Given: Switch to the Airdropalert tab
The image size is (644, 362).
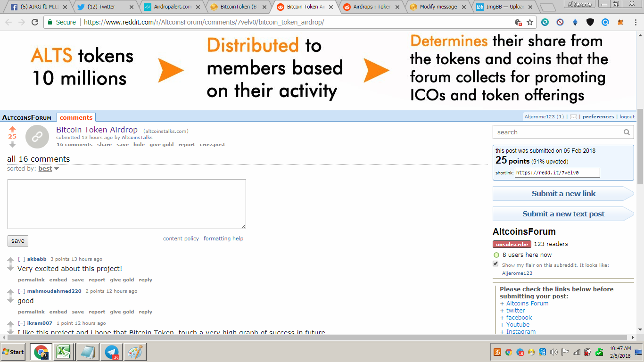Looking at the screenshot, I should tap(171, 7).
